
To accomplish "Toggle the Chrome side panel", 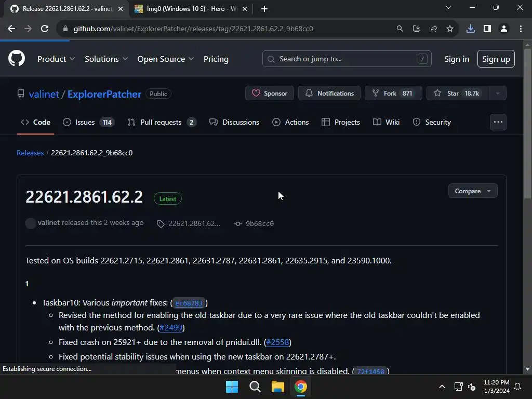I will pyautogui.click(x=487, y=29).
